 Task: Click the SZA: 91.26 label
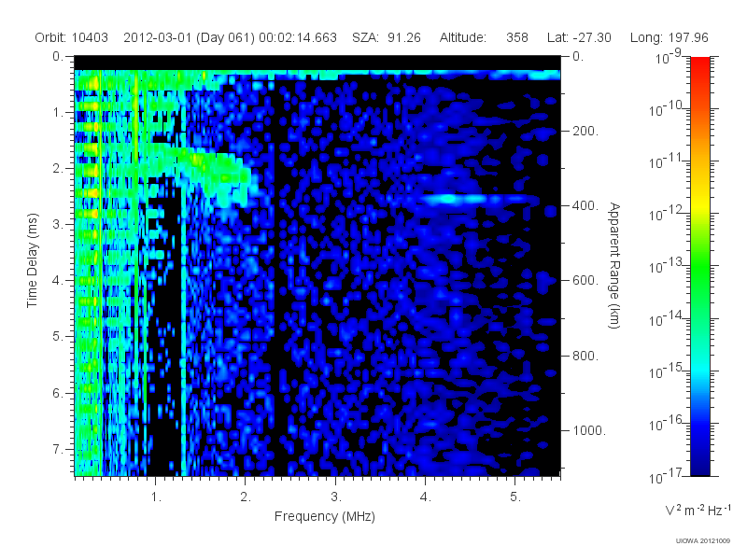[x=387, y=37]
